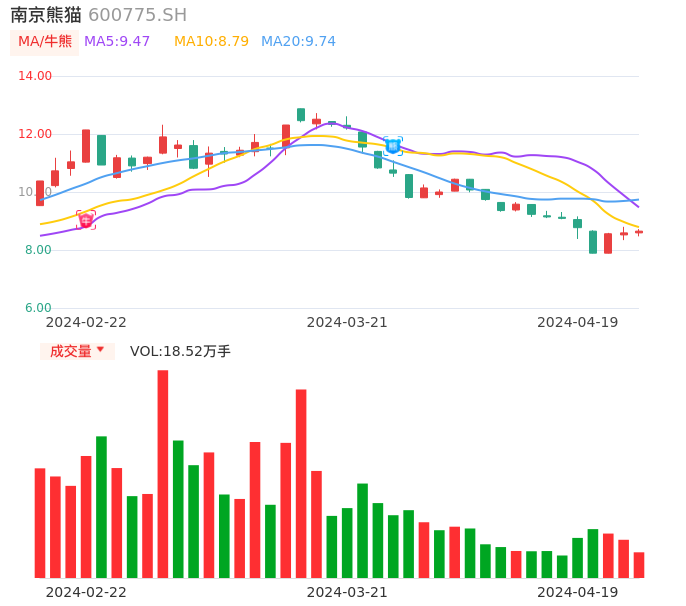The width and height of the screenshot is (686, 606).
Task: Click the 2024-02-22 date label under candlestick chart
Action: coord(86,322)
